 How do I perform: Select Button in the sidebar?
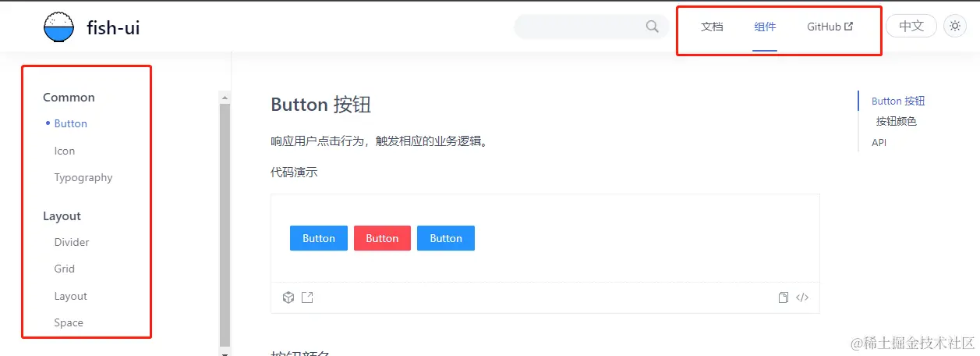tap(71, 123)
